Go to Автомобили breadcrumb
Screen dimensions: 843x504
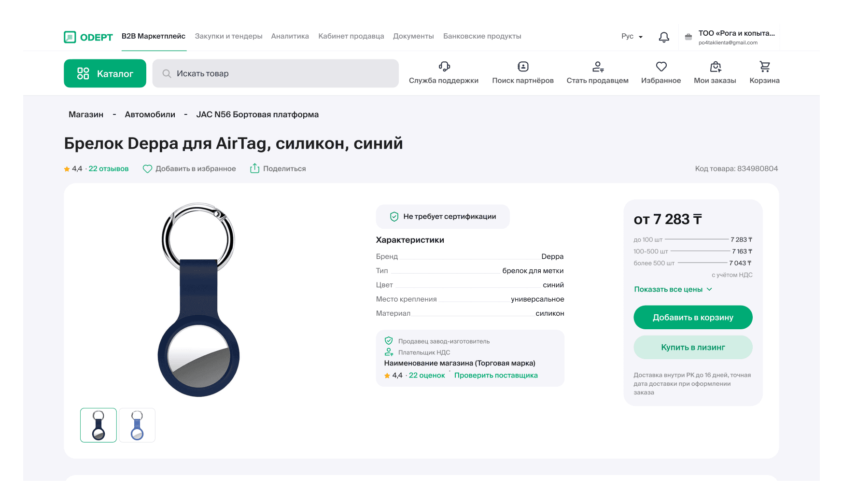(x=150, y=114)
